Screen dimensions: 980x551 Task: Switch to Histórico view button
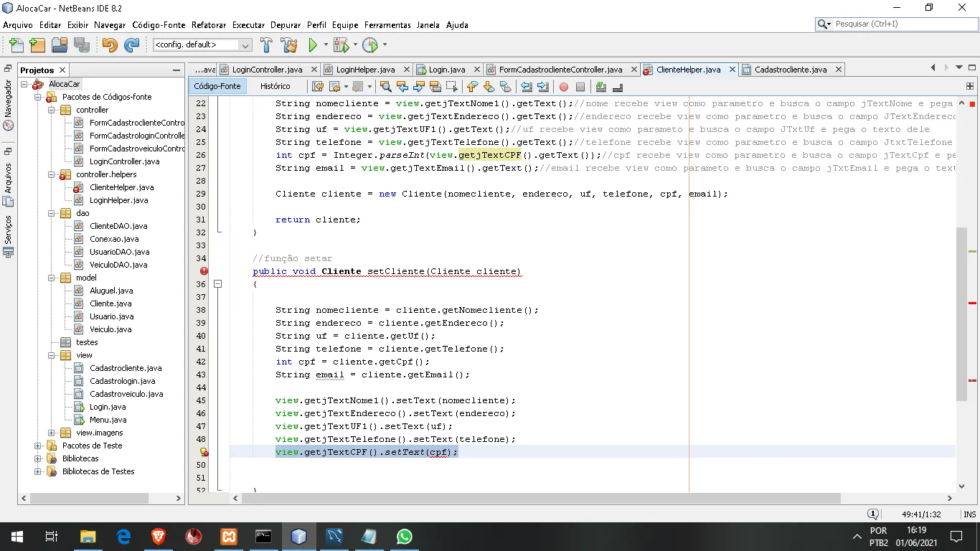(x=275, y=86)
